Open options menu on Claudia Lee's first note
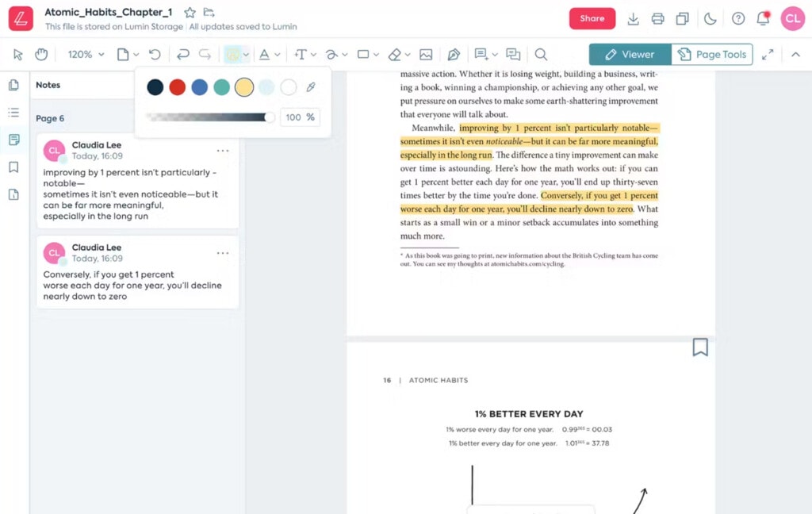Screen dimensions: 812x514 tap(223, 151)
